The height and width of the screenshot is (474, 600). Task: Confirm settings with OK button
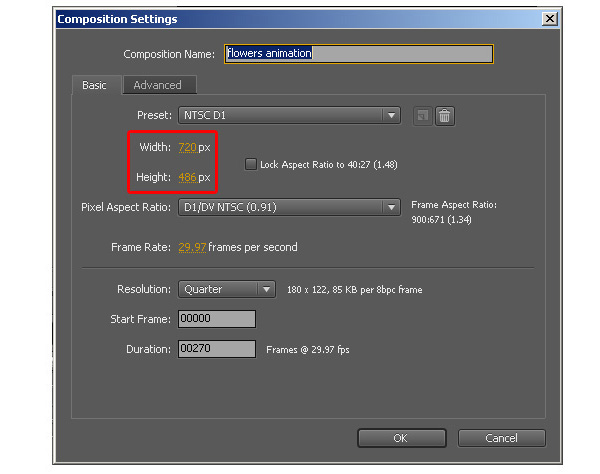[401, 438]
